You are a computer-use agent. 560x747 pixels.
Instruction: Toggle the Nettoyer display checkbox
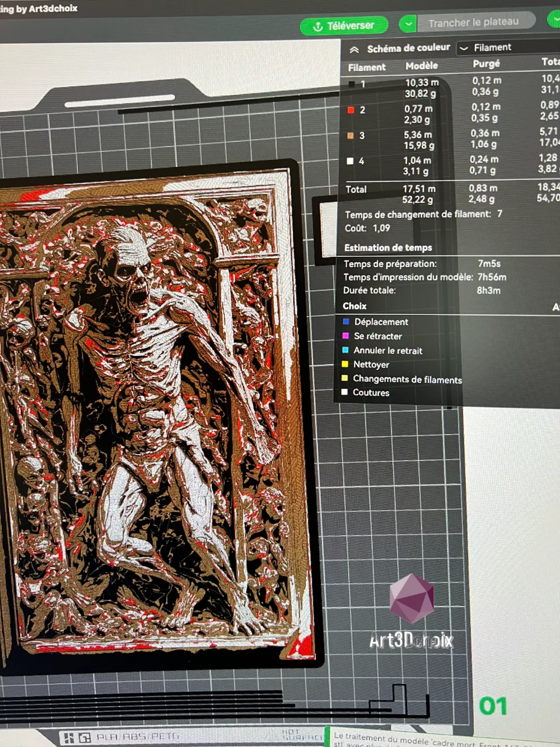[345, 364]
